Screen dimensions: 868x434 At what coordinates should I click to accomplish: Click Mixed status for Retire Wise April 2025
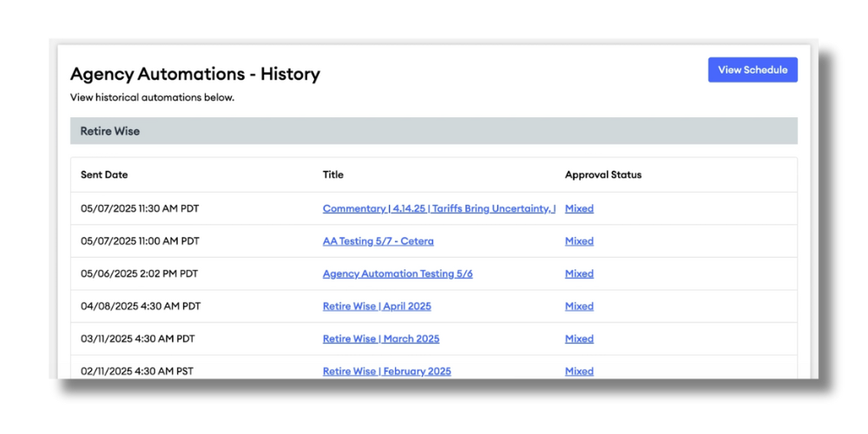pos(579,306)
